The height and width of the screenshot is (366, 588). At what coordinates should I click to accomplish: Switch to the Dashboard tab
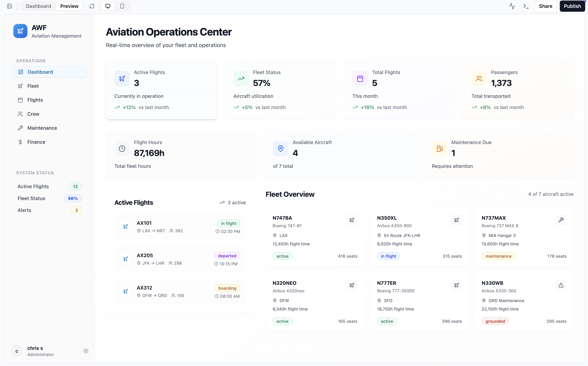(38, 6)
